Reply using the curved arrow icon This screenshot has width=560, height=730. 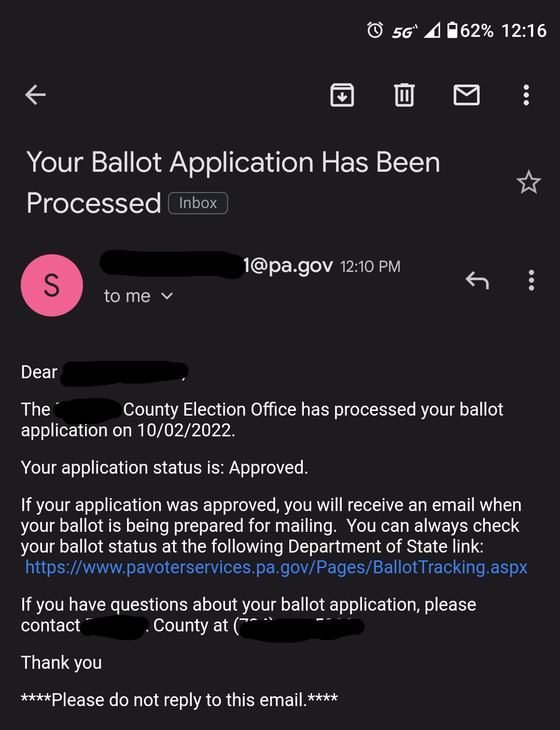pyautogui.click(x=478, y=280)
